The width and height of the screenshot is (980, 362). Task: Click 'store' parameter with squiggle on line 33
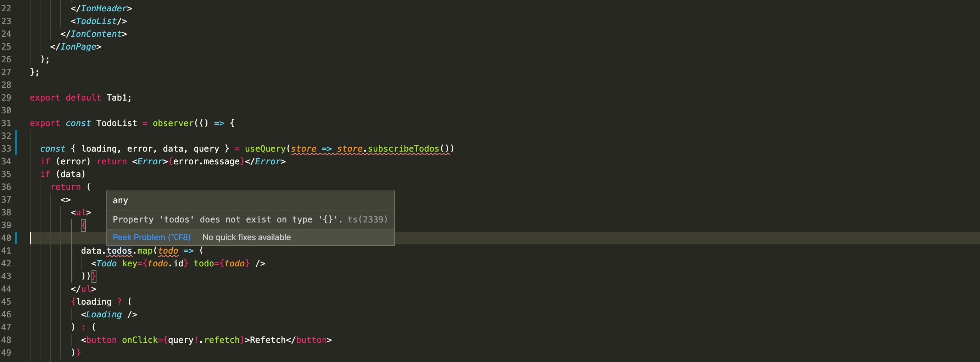click(x=304, y=149)
